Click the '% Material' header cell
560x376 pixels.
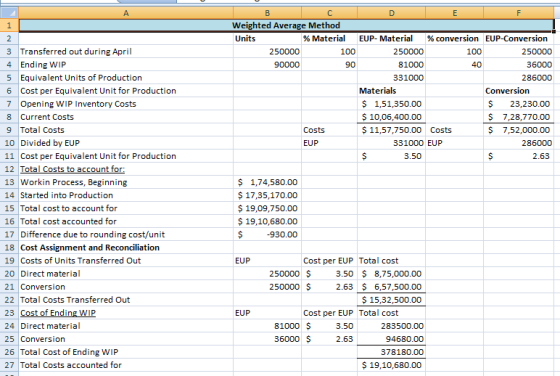pyautogui.click(x=330, y=39)
